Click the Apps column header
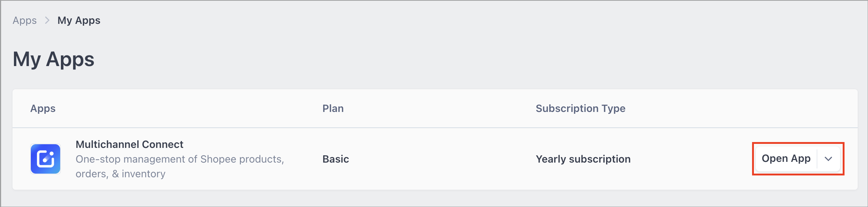 [x=43, y=108]
